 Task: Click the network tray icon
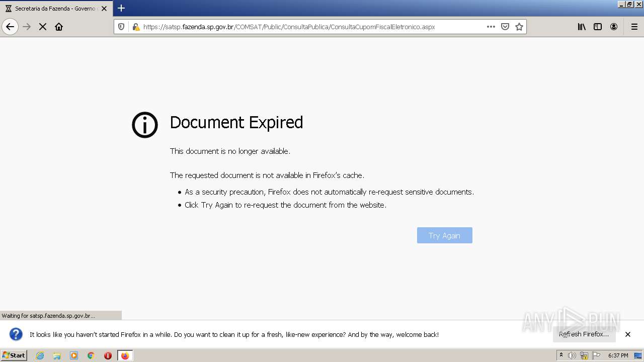[584, 355]
